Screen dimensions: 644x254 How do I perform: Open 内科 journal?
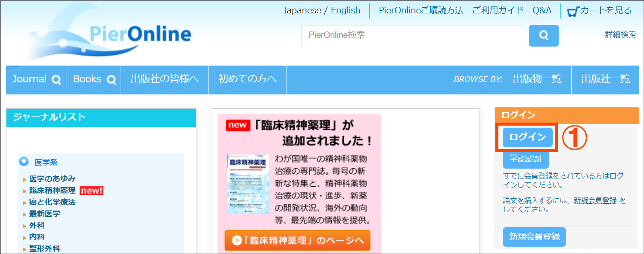[37, 237]
